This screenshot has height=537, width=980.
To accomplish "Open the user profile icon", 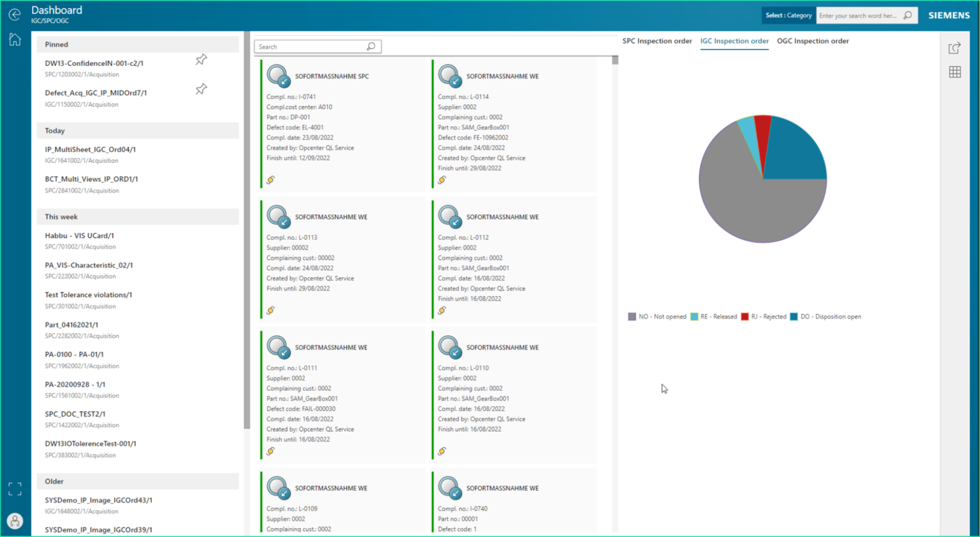I will click(14, 521).
